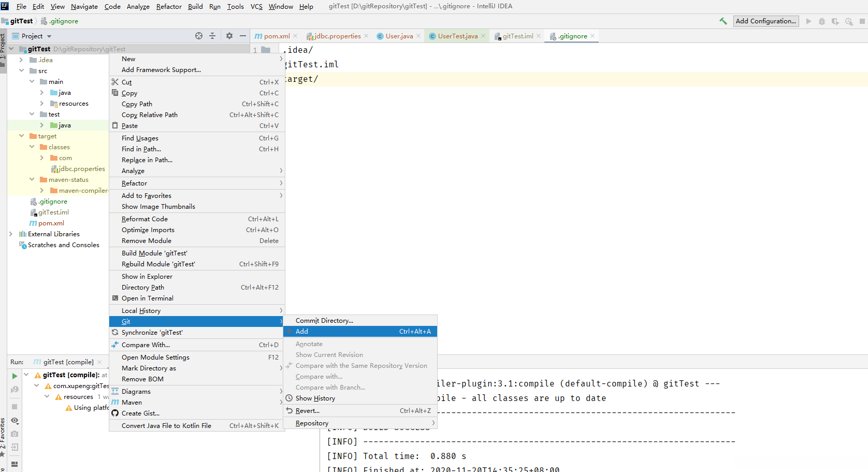The image size is (868, 472).
Task: Click the layout icon at bottom of Run toolbar
Action: click(x=15, y=464)
